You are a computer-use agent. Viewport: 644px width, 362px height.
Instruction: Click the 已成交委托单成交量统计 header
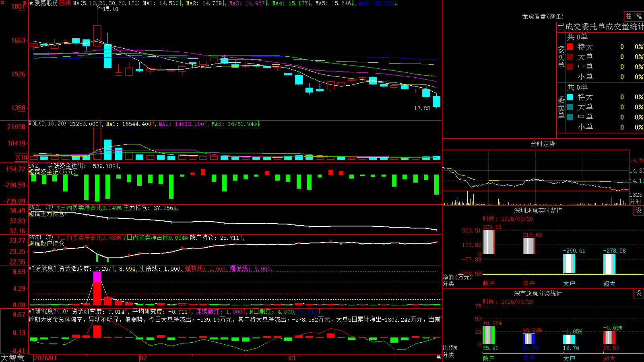[x=601, y=27]
